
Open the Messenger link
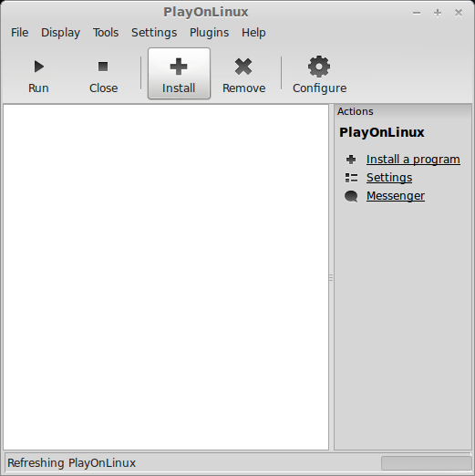(396, 196)
